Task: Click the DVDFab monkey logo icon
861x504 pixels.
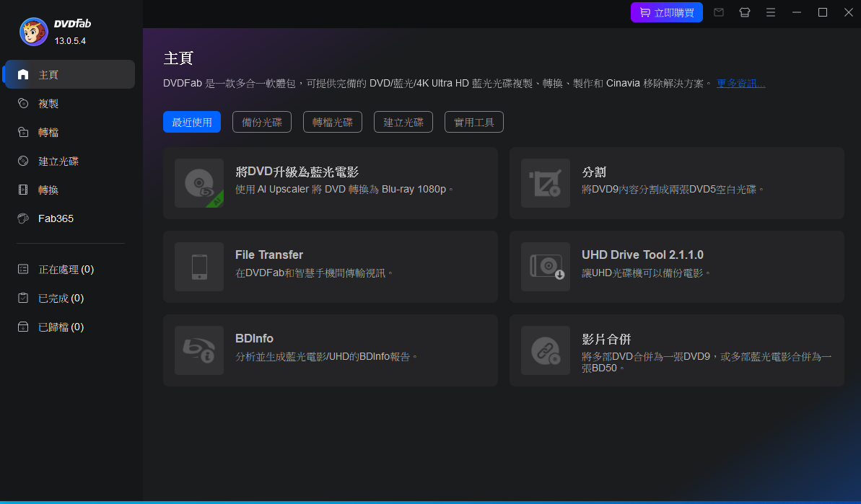Action: (34, 32)
